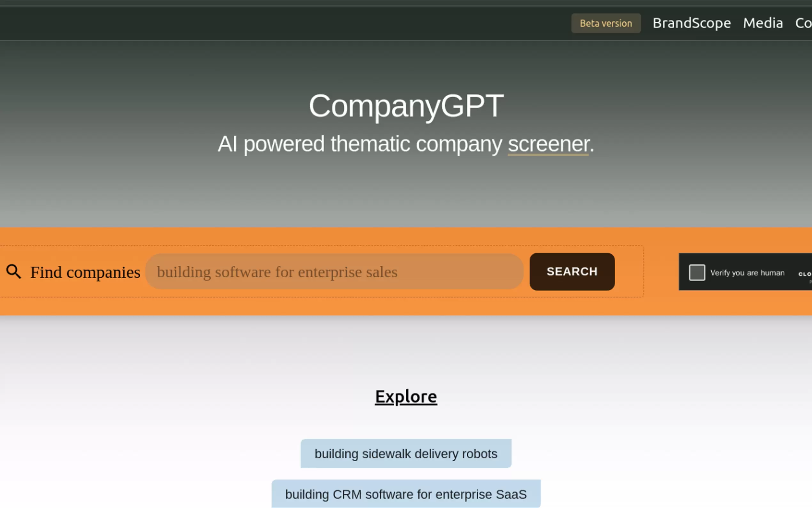The height and width of the screenshot is (508, 812).
Task: Click the Beta version badge
Action: pyautogui.click(x=605, y=23)
